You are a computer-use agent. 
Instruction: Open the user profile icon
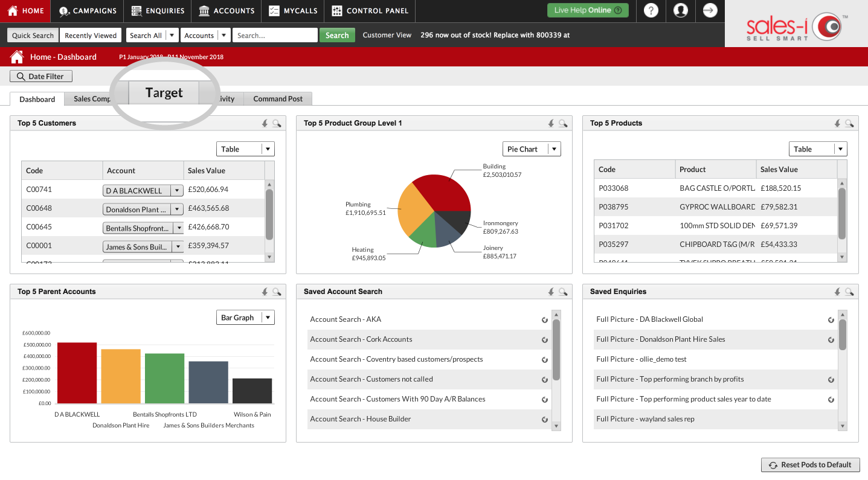(680, 10)
